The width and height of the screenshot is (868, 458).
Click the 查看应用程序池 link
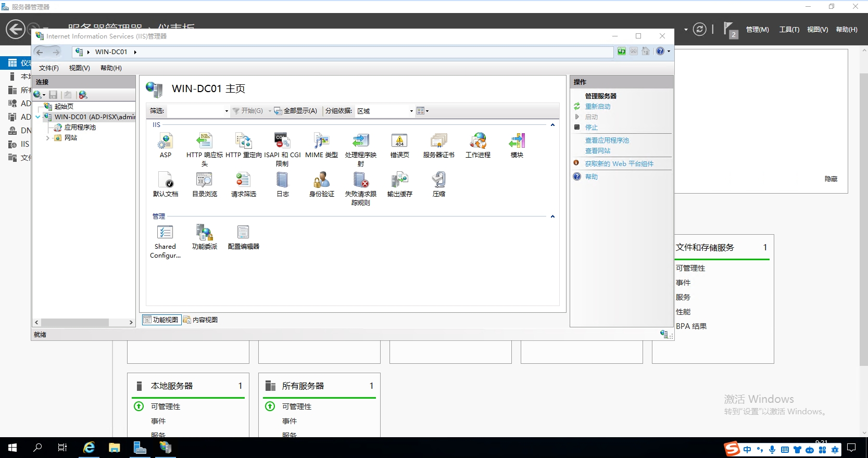coord(607,141)
